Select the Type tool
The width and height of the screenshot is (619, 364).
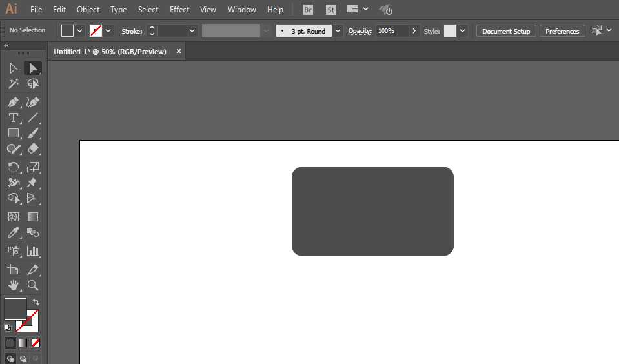14,117
